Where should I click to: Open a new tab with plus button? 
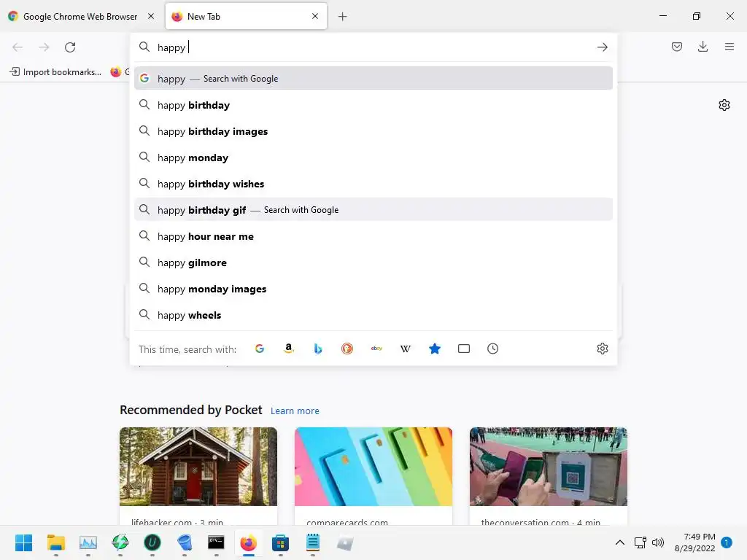click(x=343, y=17)
